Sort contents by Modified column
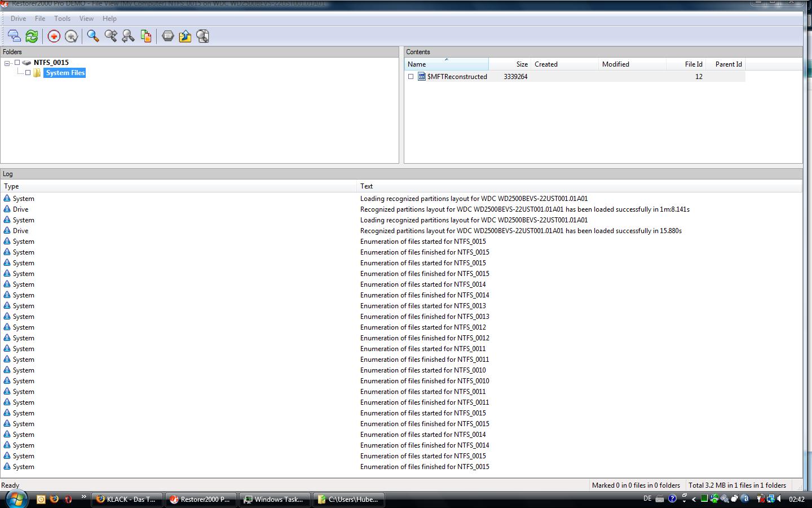The height and width of the screenshot is (508, 812). tap(632, 64)
